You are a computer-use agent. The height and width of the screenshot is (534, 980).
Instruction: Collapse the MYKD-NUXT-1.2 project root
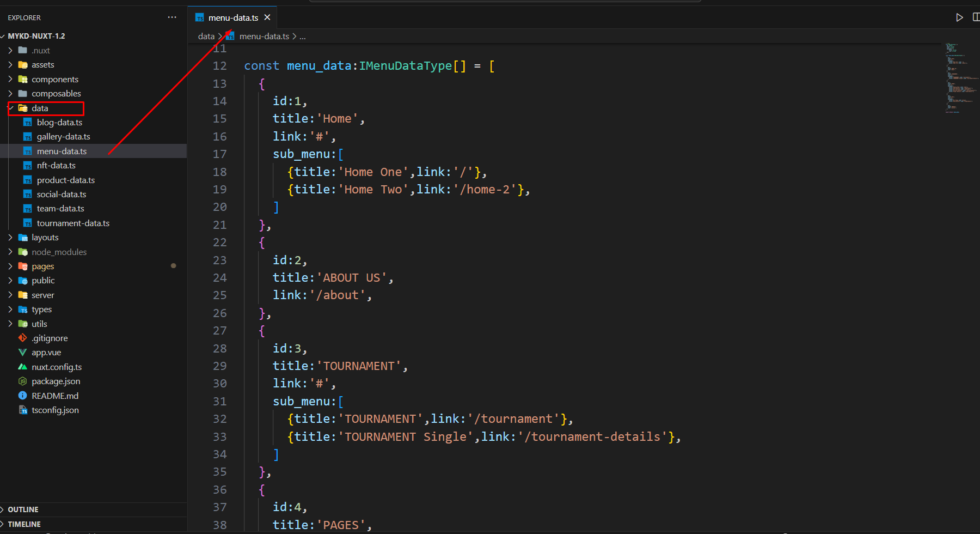pyautogui.click(x=36, y=36)
